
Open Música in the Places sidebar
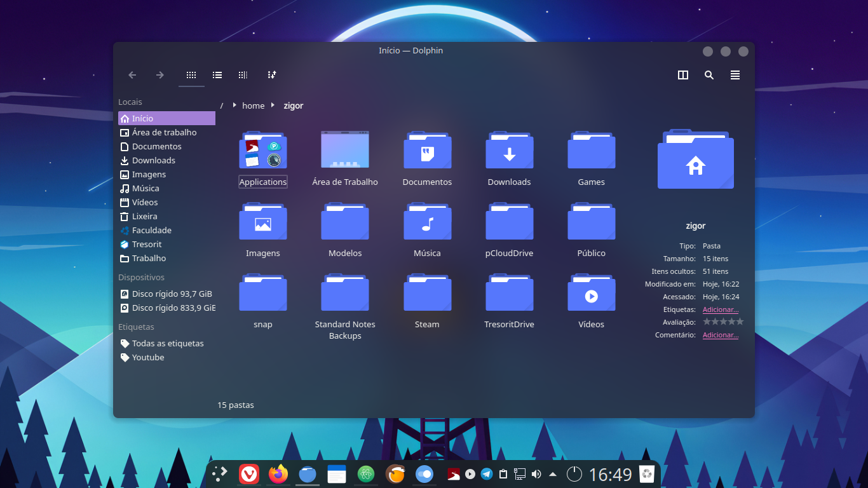click(x=166, y=188)
